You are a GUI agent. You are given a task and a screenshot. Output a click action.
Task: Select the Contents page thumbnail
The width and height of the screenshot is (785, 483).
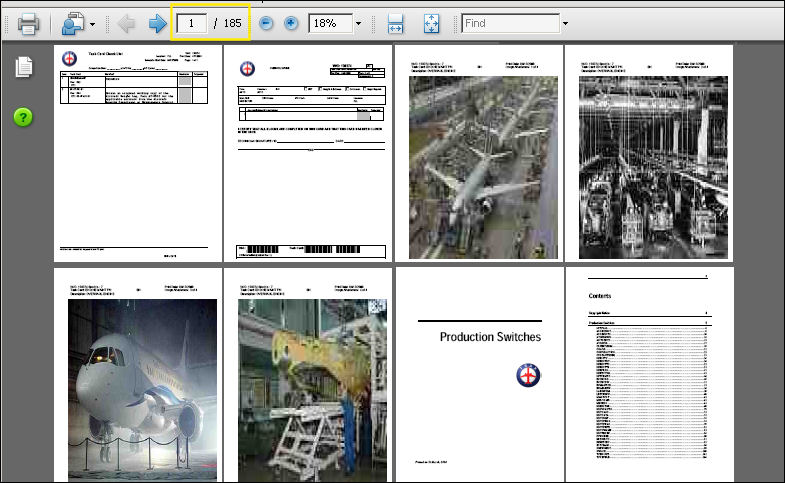[x=649, y=375]
